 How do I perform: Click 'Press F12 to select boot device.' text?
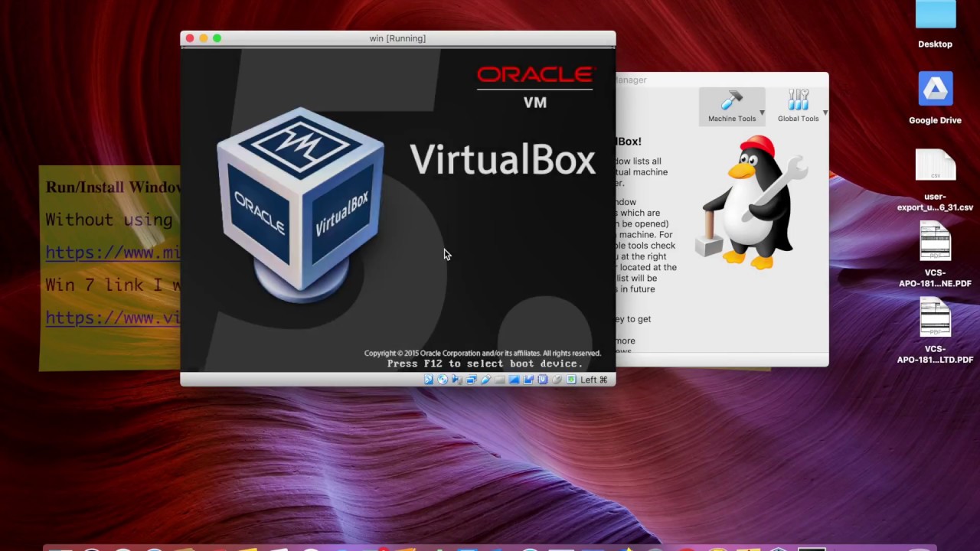pos(485,364)
